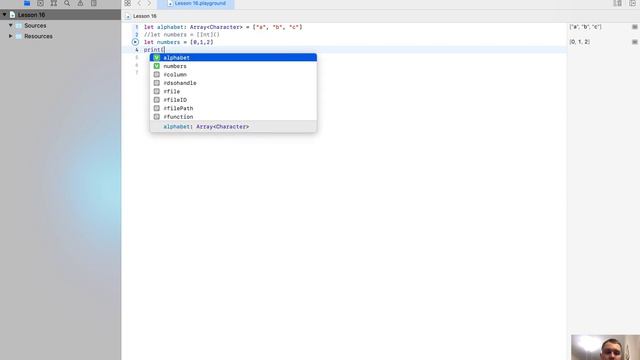Click the Lesson 16 jump bar file icon
The width and height of the screenshot is (640, 360).
pos(128,16)
